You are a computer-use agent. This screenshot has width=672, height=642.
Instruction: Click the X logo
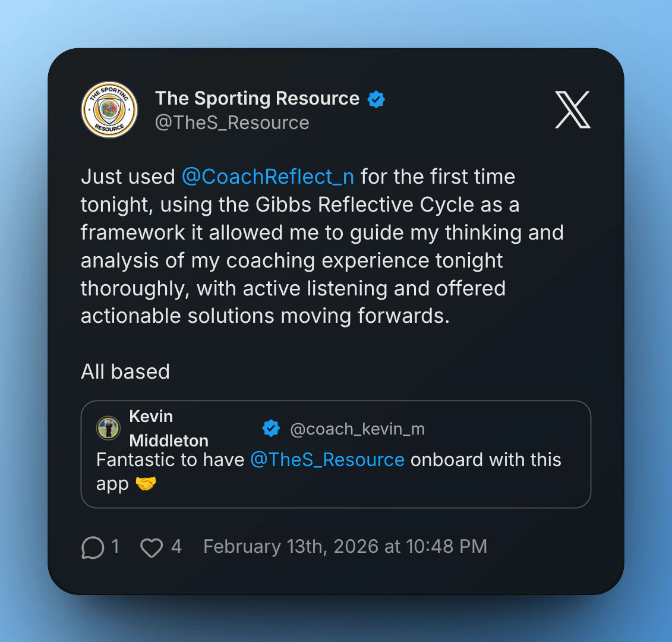572,110
